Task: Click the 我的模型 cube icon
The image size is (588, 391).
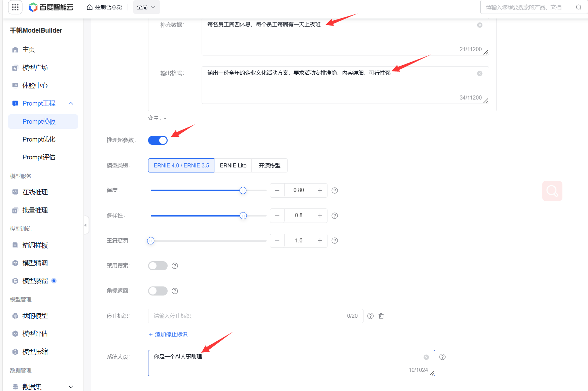Action: [x=15, y=316]
